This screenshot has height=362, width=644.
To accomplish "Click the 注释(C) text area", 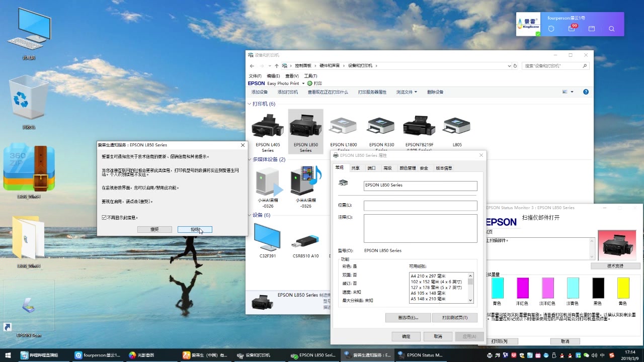I will 420,228.
